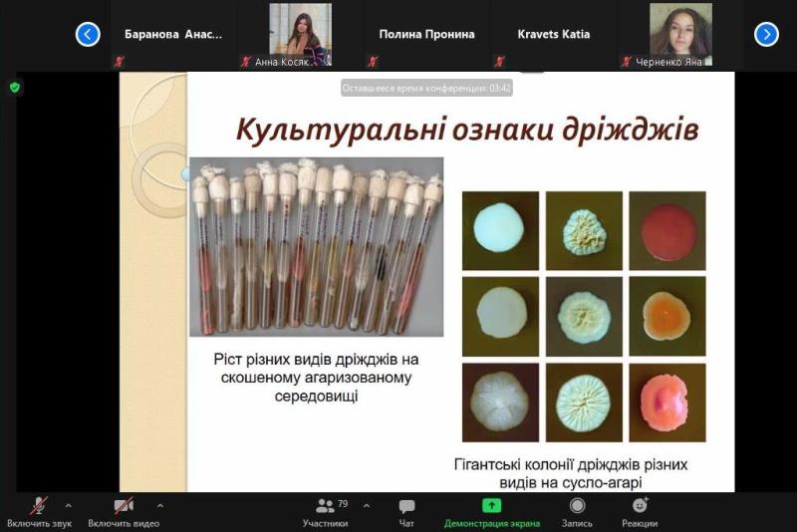Click muted mic icon beside Черненко Яна name
Image resolution: width=797 pixels, height=532 pixels.
click(627, 62)
